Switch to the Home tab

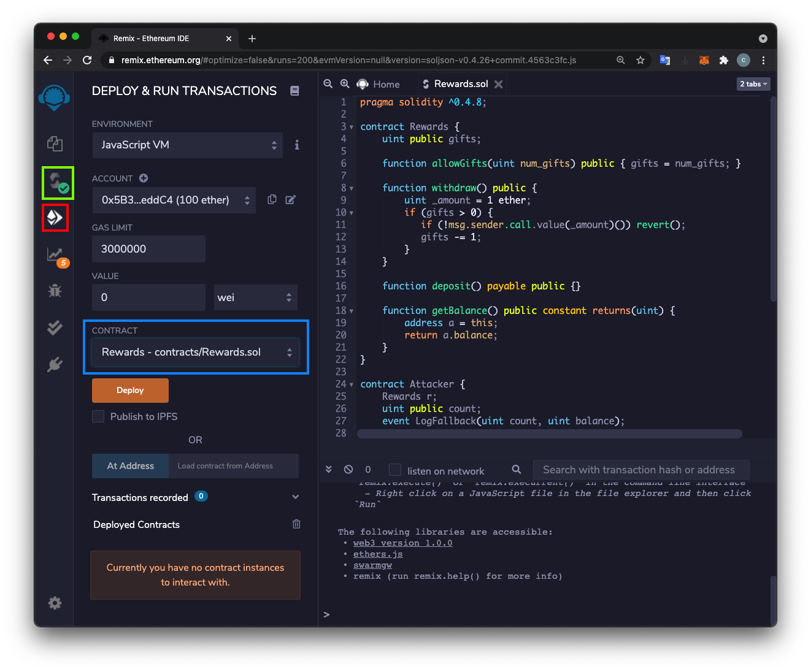(386, 85)
